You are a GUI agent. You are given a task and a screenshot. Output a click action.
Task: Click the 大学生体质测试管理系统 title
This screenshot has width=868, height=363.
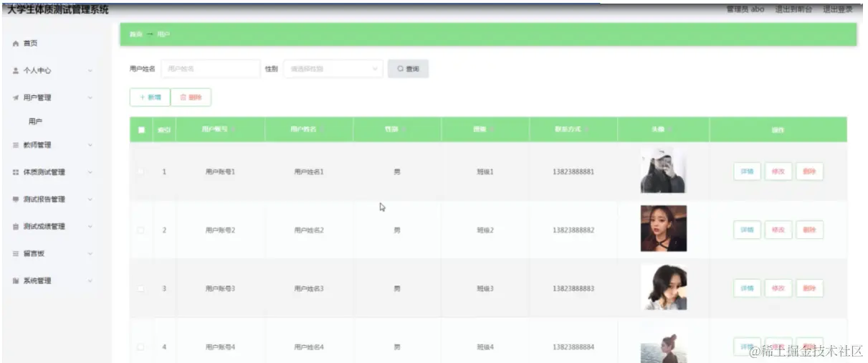[x=58, y=10]
